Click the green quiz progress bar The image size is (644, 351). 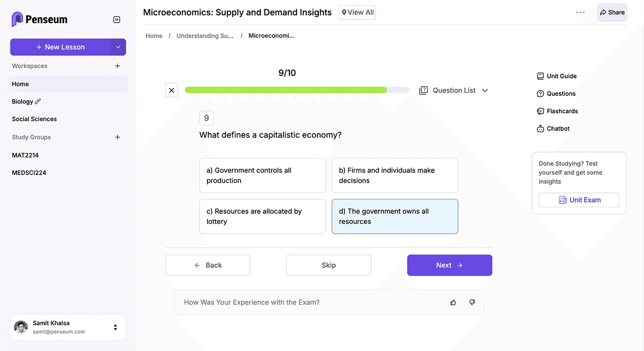coord(285,90)
